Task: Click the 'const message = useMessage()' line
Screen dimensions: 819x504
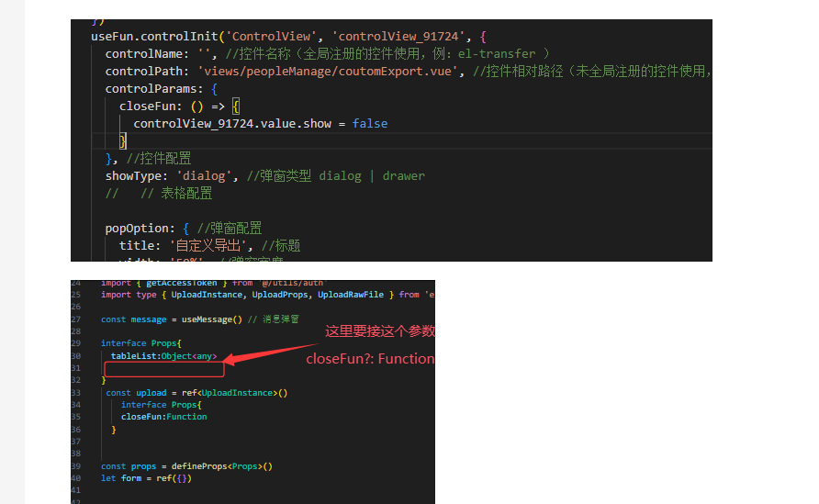Action: [167, 319]
